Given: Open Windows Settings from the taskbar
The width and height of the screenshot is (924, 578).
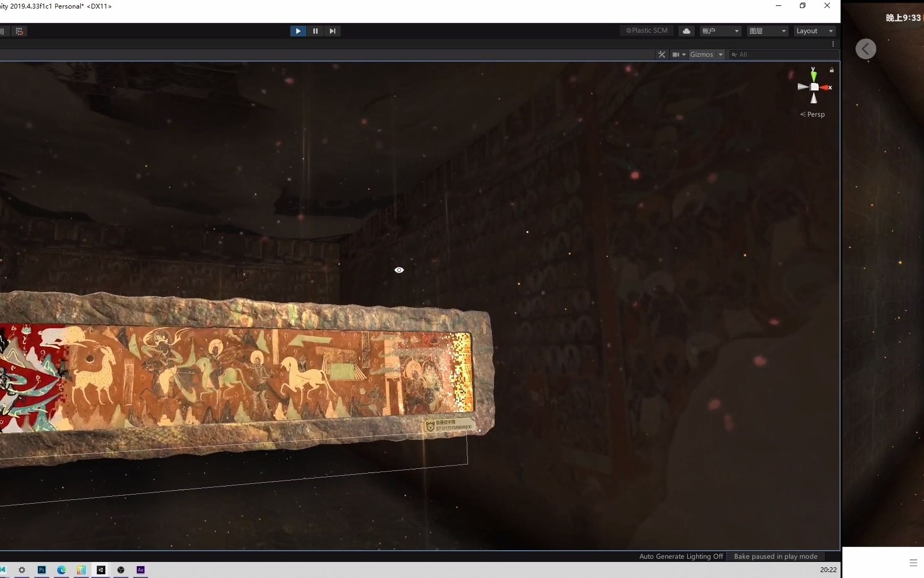Looking at the screenshot, I should pos(22,570).
